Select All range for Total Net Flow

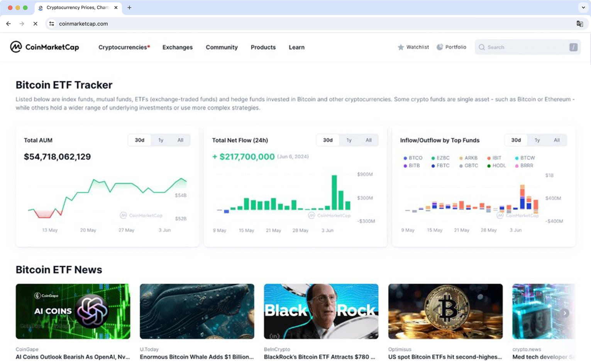coord(368,140)
